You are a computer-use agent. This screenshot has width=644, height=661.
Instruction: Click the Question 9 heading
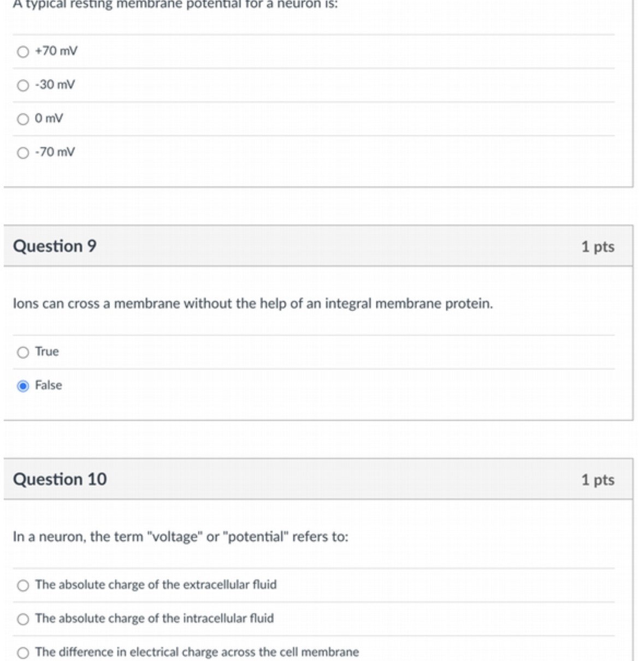point(55,246)
